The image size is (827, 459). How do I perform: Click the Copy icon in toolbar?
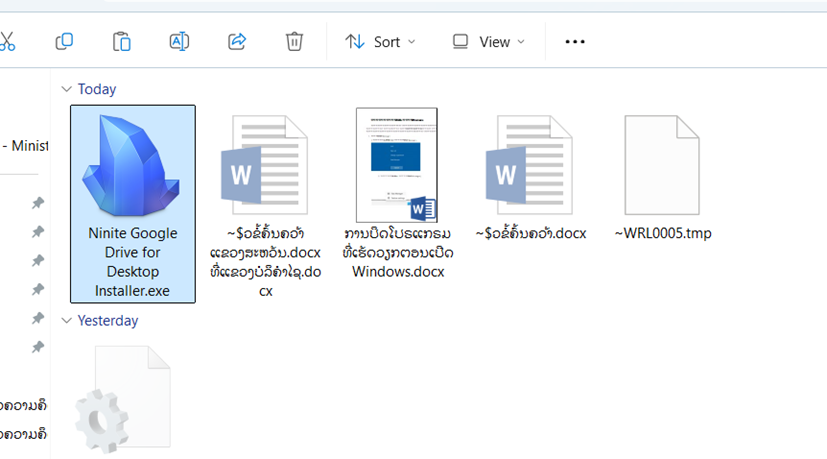point(64,41)
